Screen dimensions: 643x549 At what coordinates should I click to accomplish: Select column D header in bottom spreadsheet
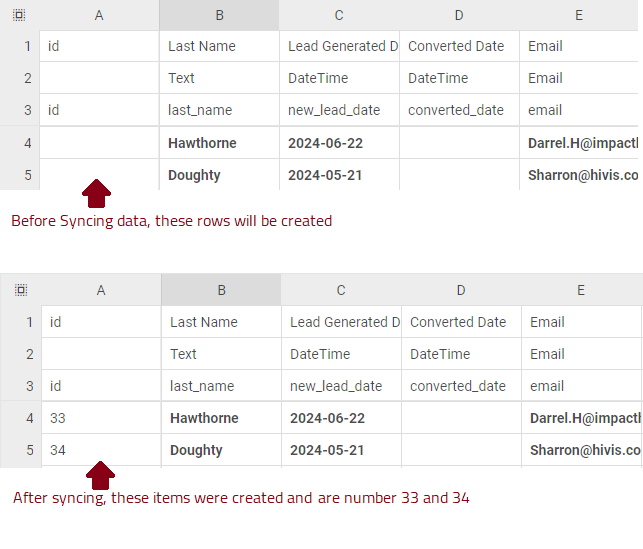pyautogui.click(x=461, y=290)
